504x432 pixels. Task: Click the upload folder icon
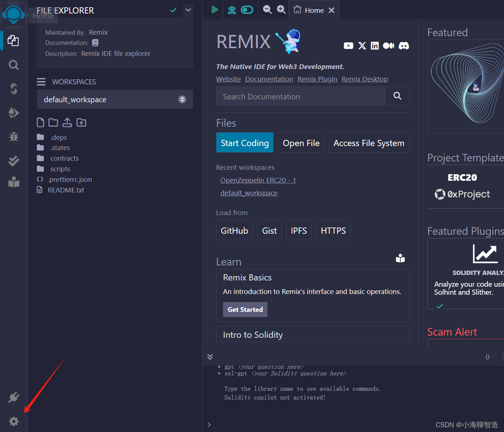pos(81,122)
